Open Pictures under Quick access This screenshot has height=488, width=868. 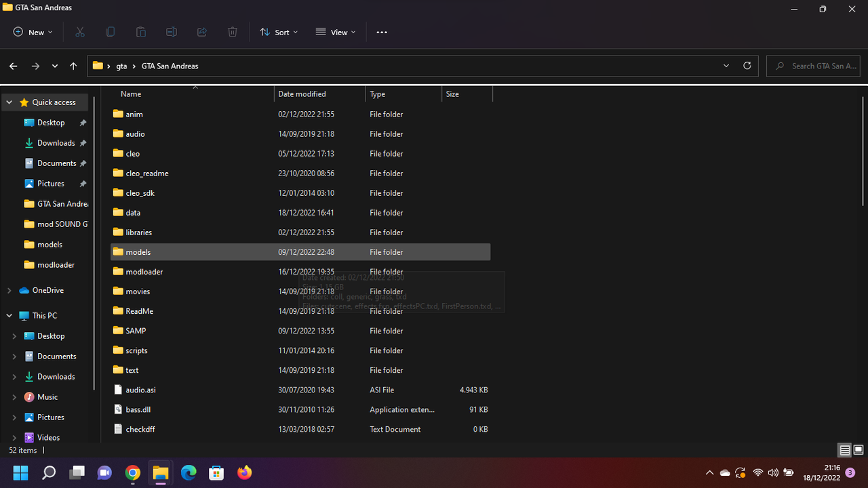pos(50,184)
